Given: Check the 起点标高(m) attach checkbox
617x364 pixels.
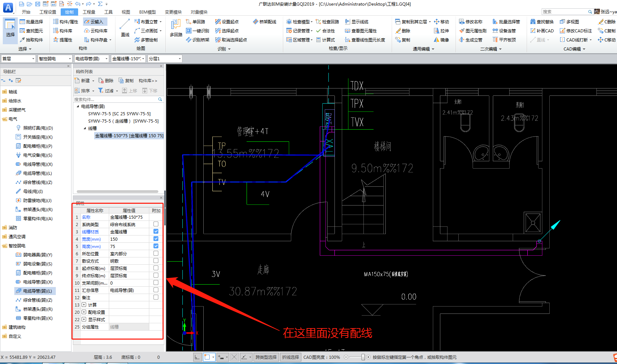Looking at the screenshot, I should [x=156, y=268].
